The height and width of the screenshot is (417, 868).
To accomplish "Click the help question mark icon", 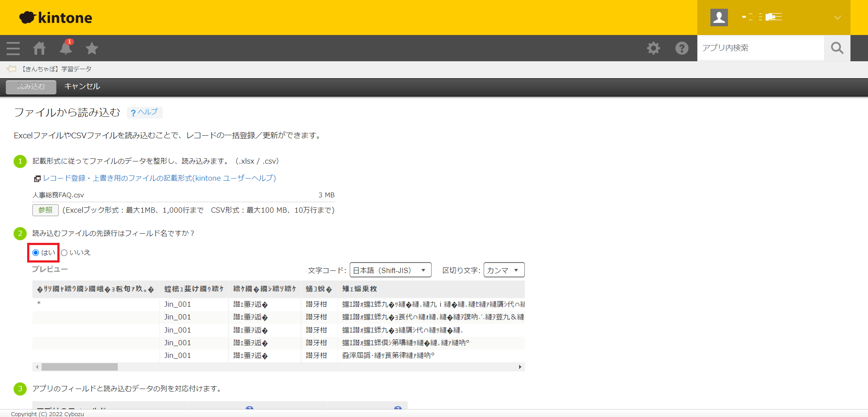I will [x=682, y=48].
